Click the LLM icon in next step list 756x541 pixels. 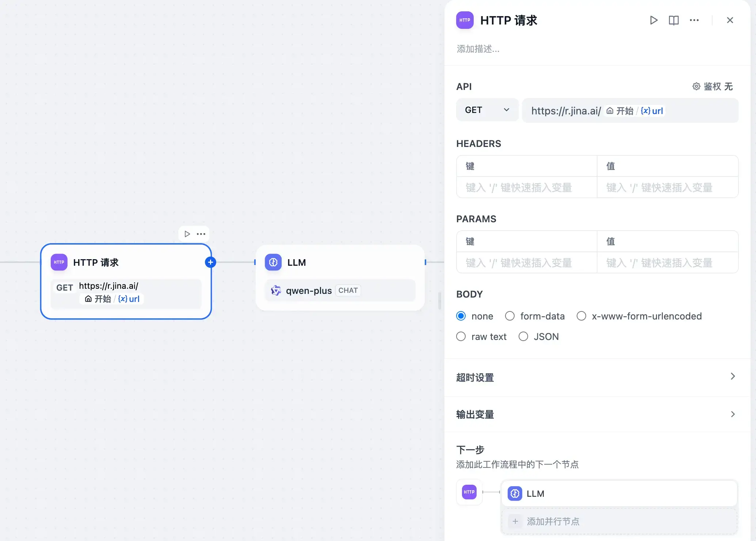tap(515, 493)
